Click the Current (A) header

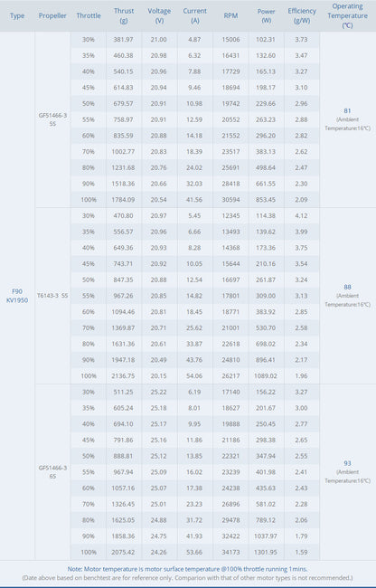coord(194,15)
